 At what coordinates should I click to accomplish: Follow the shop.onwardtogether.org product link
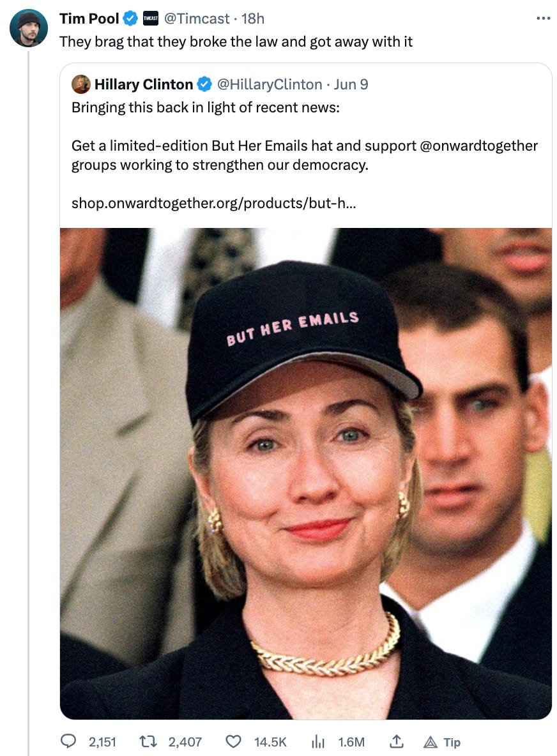[x=213, y=203]
